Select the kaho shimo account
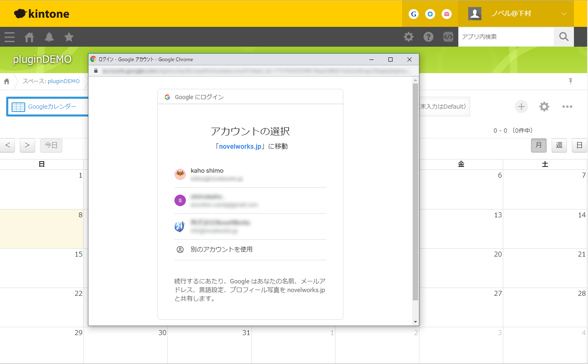 (250, 174)
